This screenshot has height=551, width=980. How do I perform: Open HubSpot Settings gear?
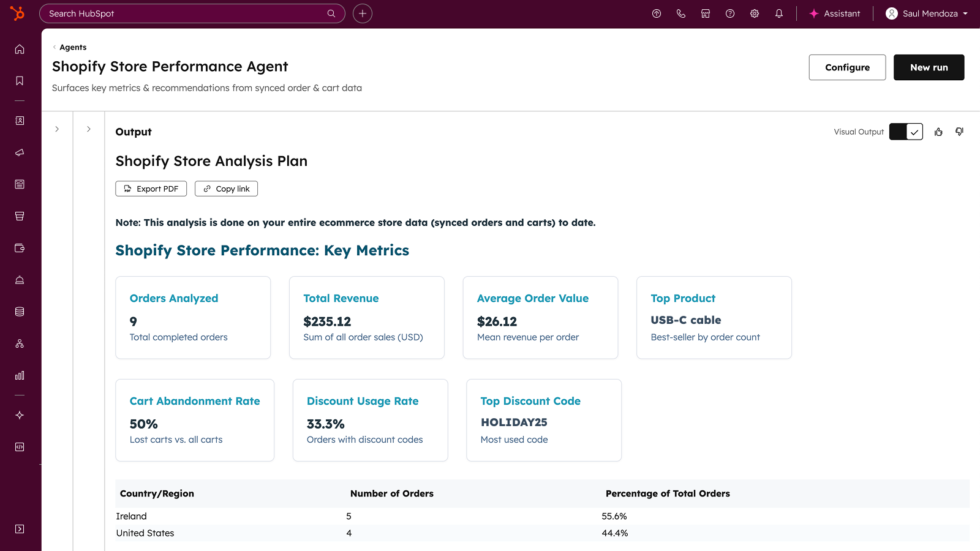coord(755,13)
